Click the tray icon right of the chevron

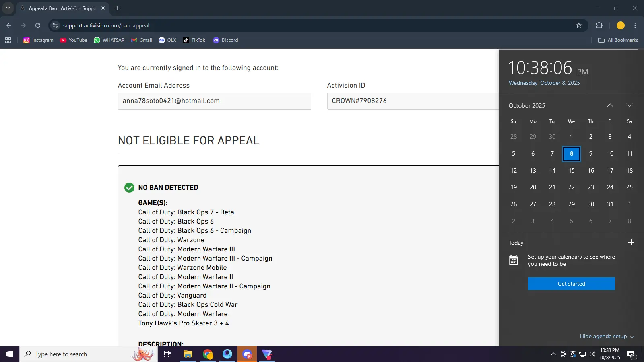(563, 354)
